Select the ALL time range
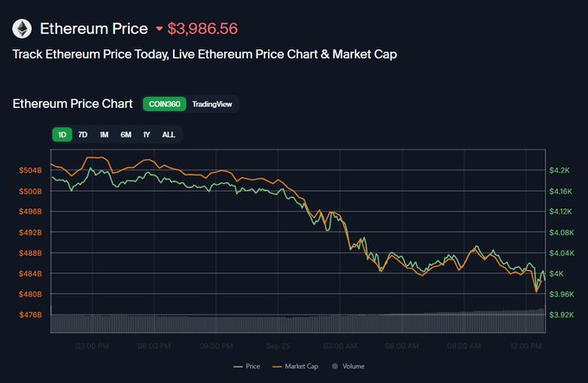 [x=169, y=134]
